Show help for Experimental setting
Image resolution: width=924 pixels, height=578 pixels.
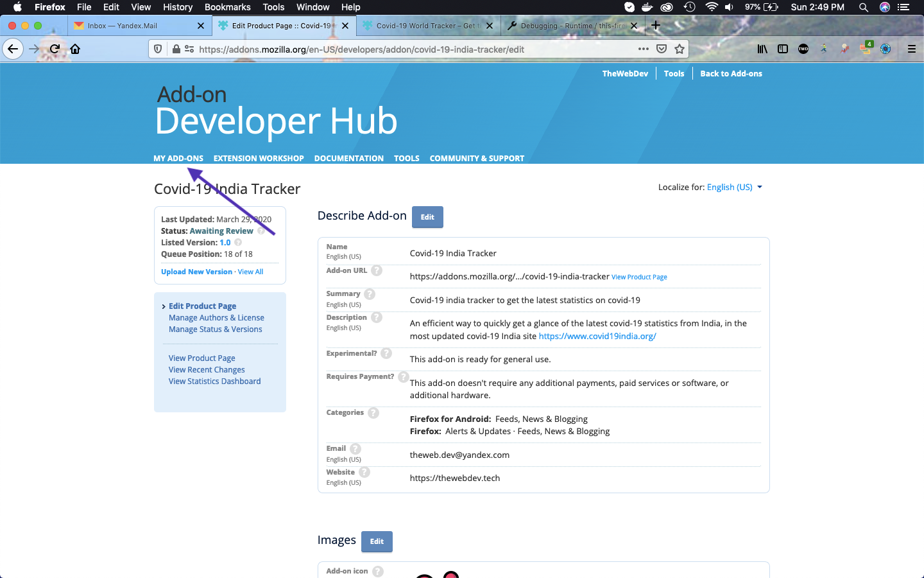tap(386, 353)
